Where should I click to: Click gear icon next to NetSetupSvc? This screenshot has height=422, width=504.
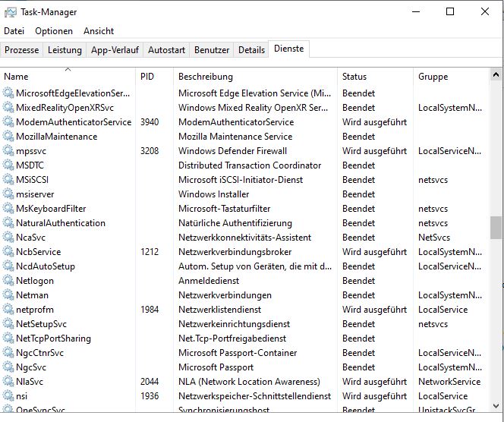click(x=8, y=324)
